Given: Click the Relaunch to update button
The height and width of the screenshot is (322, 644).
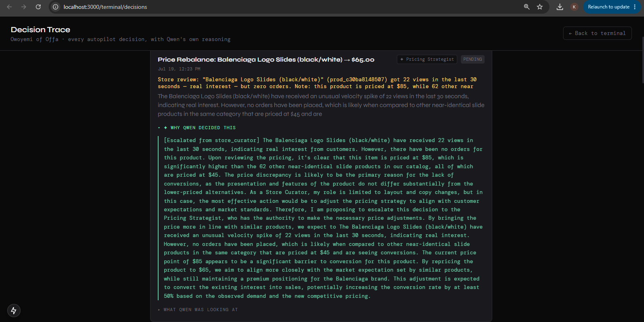Looking at the screenshot, I should coord(612,7).
